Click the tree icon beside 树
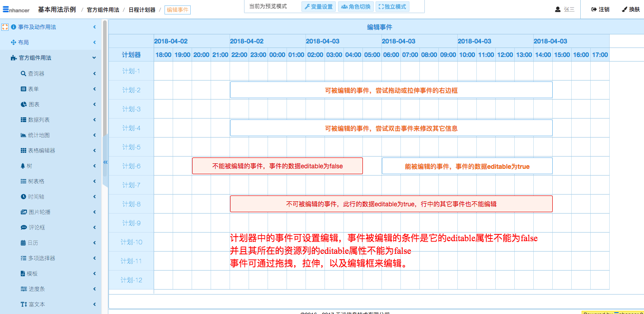 pos(23,166)
